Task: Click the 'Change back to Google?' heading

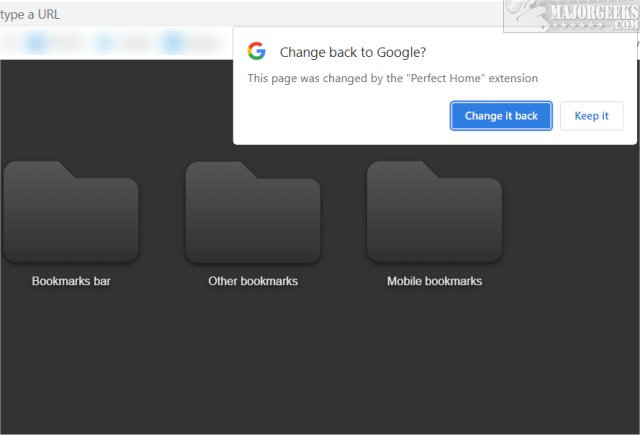Action: pyautogui.click(x=353, y=52)
